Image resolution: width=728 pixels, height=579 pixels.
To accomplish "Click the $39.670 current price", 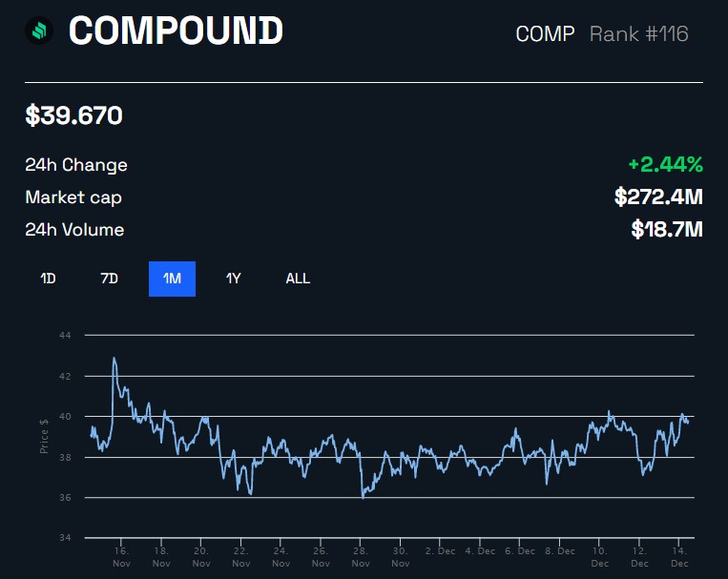I will click(x=73, y=116).
